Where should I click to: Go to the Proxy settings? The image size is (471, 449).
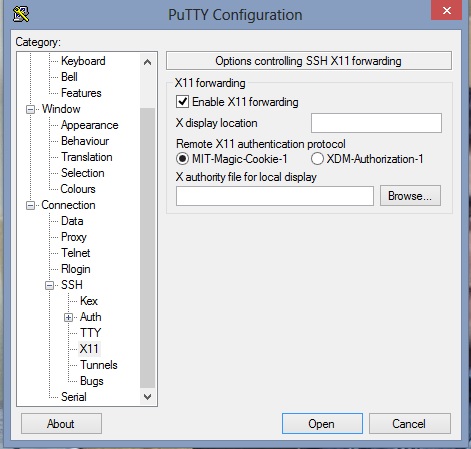(x=74, y=237)
